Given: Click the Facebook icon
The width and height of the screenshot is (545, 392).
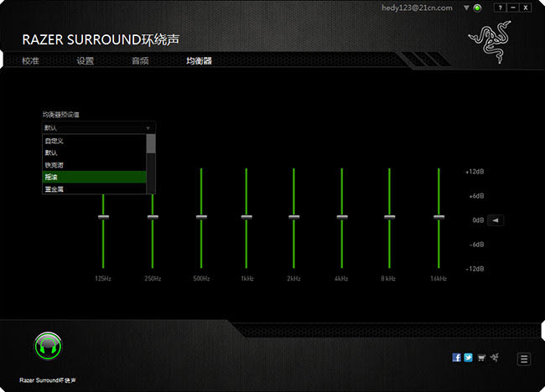Looking at the screenshot, I should click(x=456, y=358).
